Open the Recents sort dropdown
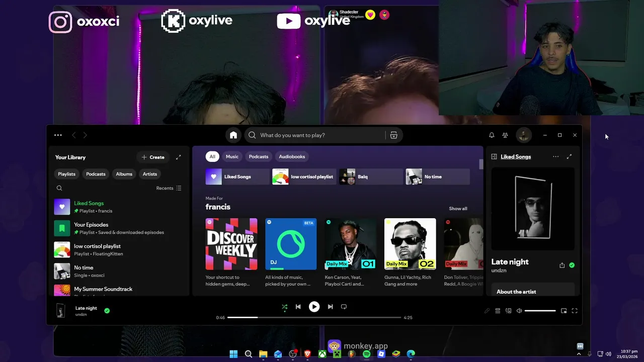The image size is (644, 362). pos(169,188)
